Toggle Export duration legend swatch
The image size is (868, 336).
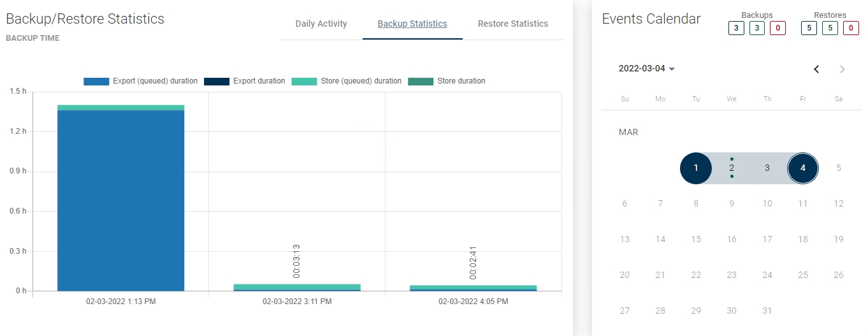(x=216, y=82)
